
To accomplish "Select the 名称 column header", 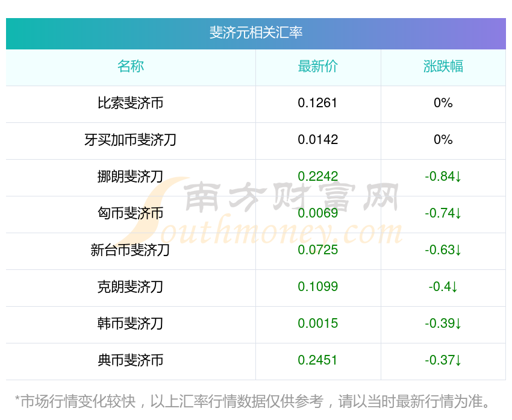I will point(131,66).
